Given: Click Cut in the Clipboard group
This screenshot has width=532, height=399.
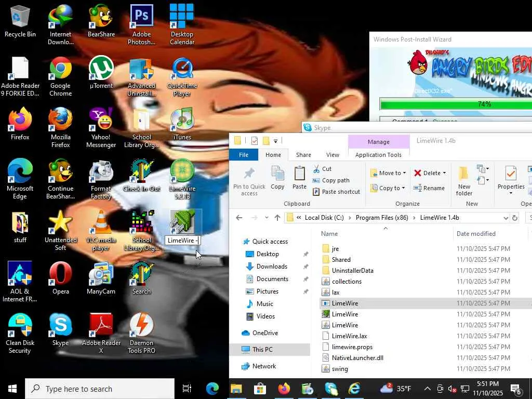Looking at the screenshot, I should pyautogui.click(x=322, y=169).
